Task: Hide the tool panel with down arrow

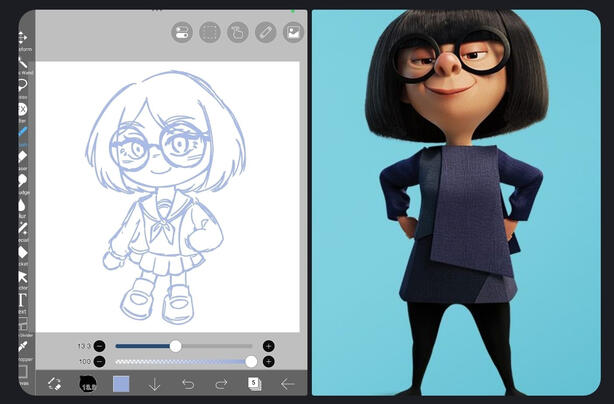Action: click(155, 384)
